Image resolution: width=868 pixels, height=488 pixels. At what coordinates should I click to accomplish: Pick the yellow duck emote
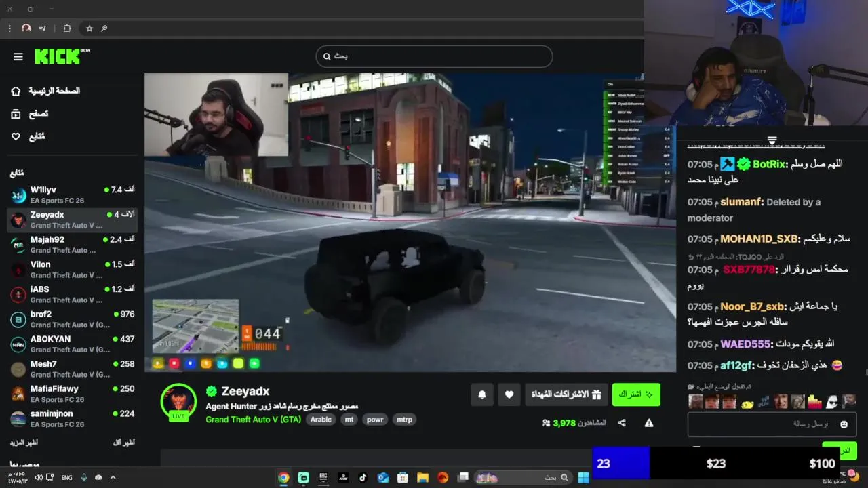(x=747, y=403)
